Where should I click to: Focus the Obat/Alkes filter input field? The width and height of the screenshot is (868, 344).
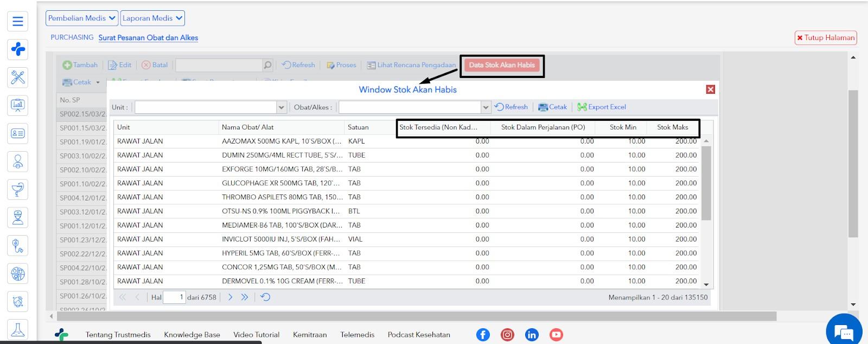[410, 107]
